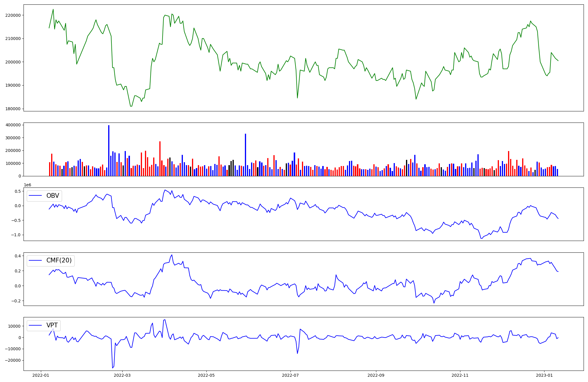Click the tallest red volume bar near 270000
Screen dimensions: 588x382
(x=160, y=159)
